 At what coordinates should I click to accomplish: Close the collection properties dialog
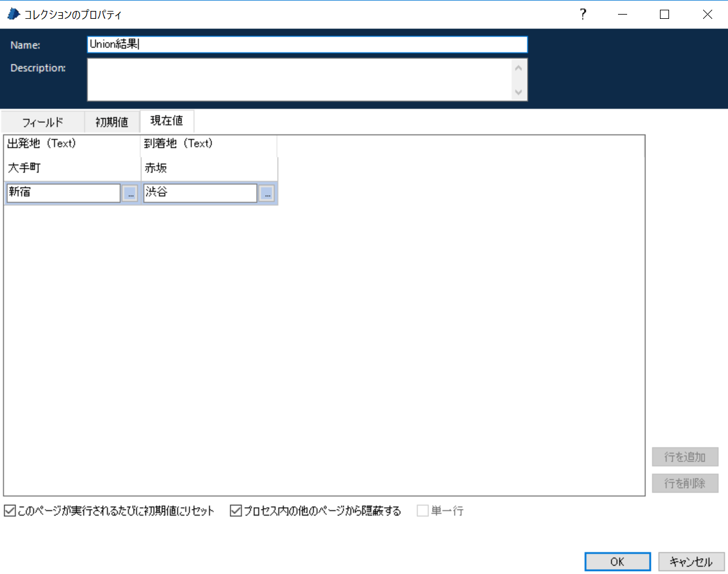(707, 15)
